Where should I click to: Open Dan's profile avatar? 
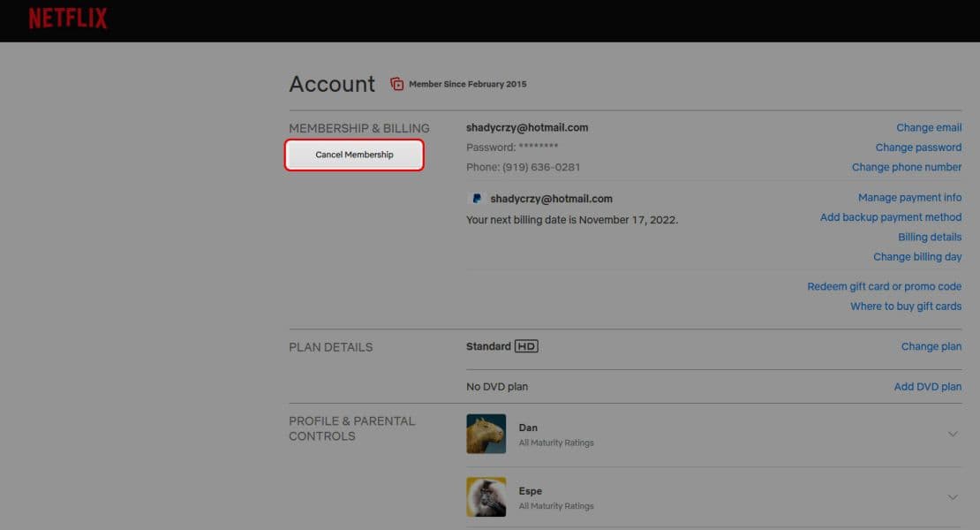pyautogui.click(x=486, y=433)
